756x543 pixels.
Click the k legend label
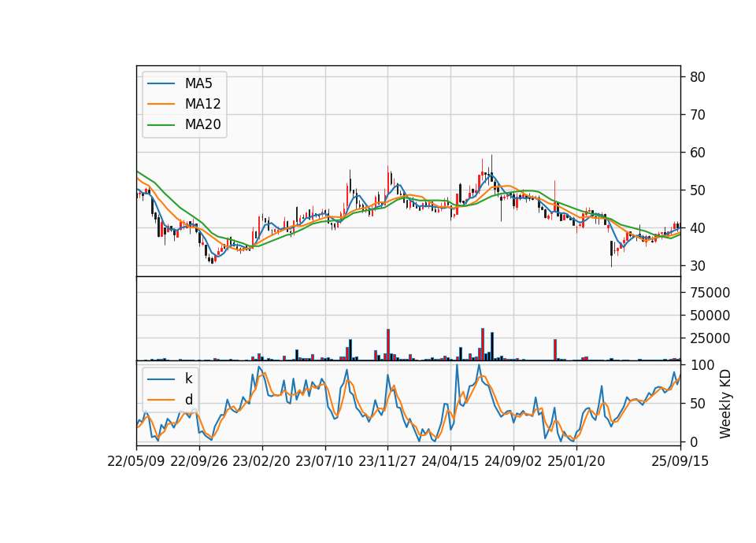pos(188,379)
